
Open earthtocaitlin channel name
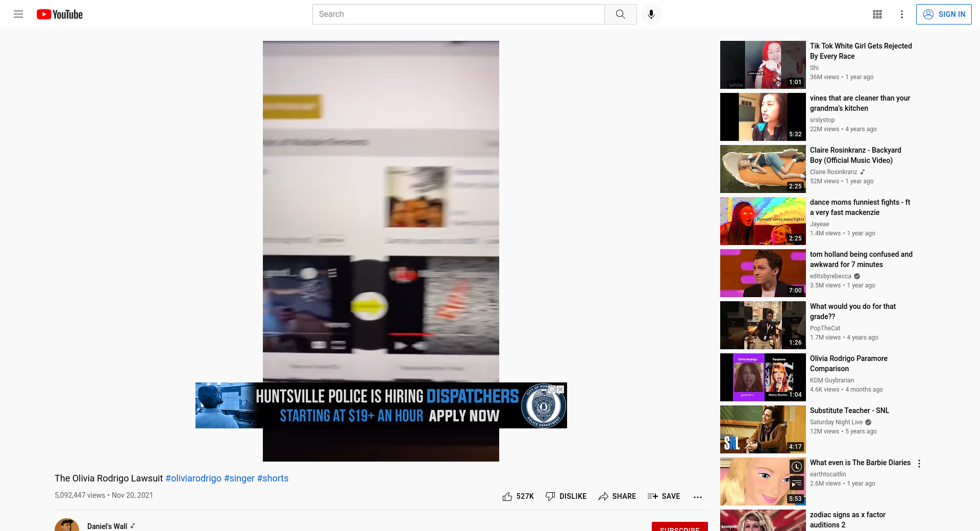pos(828,474)
